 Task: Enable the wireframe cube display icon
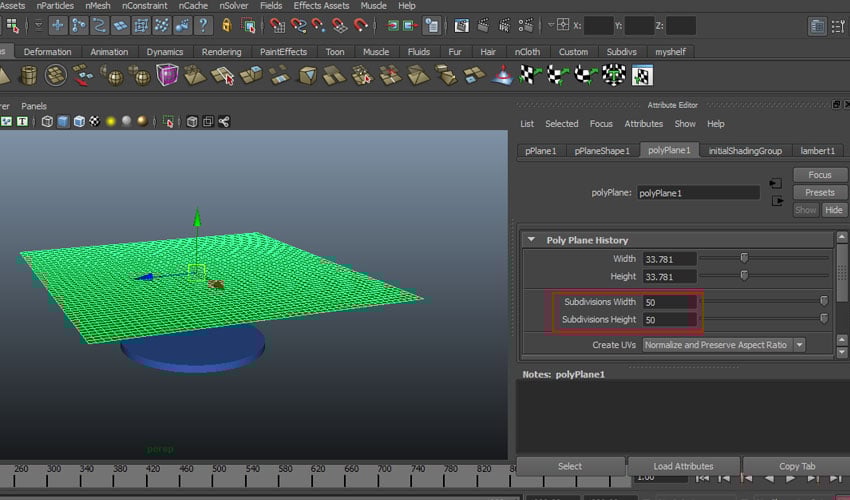click(46, 122)
